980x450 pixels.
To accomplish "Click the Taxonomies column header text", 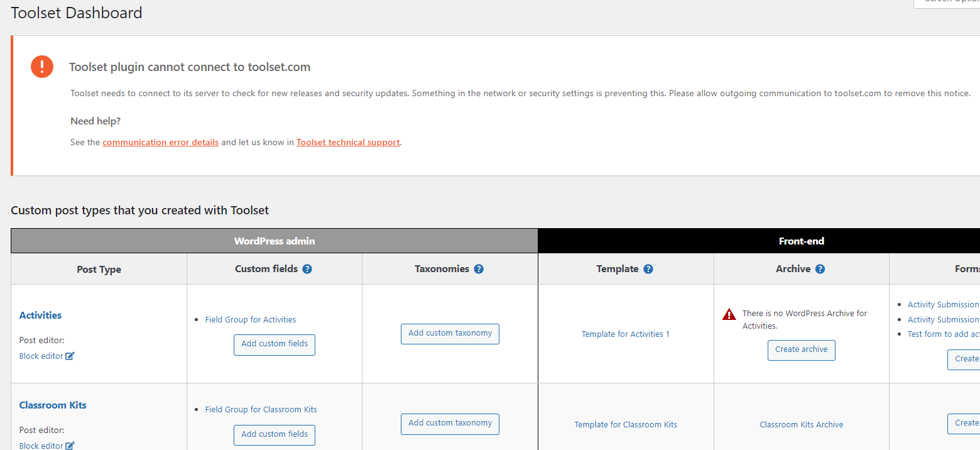I will (442, 269).
